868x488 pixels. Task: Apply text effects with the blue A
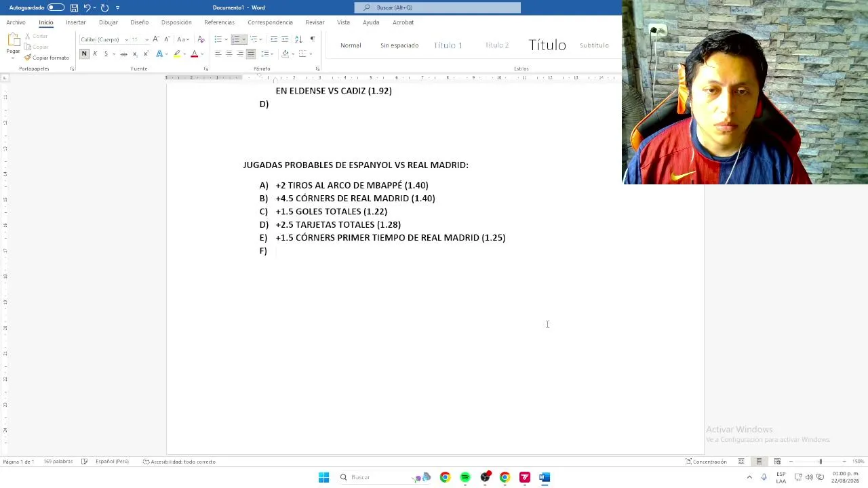point(159,54)
